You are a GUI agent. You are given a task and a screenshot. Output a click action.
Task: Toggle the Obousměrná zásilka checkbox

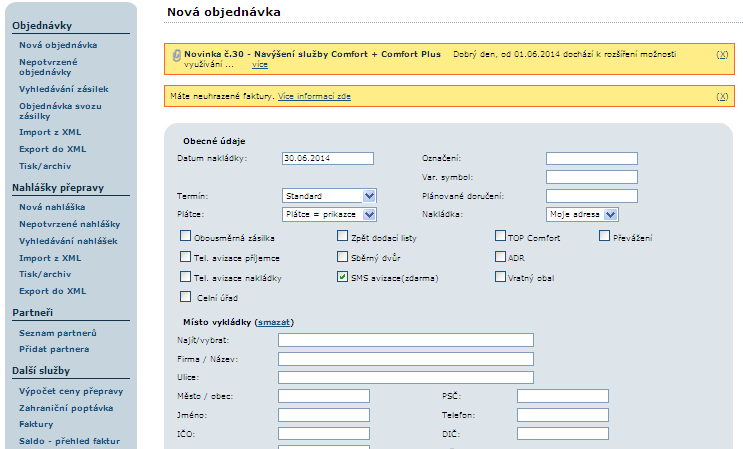[185, 236]
